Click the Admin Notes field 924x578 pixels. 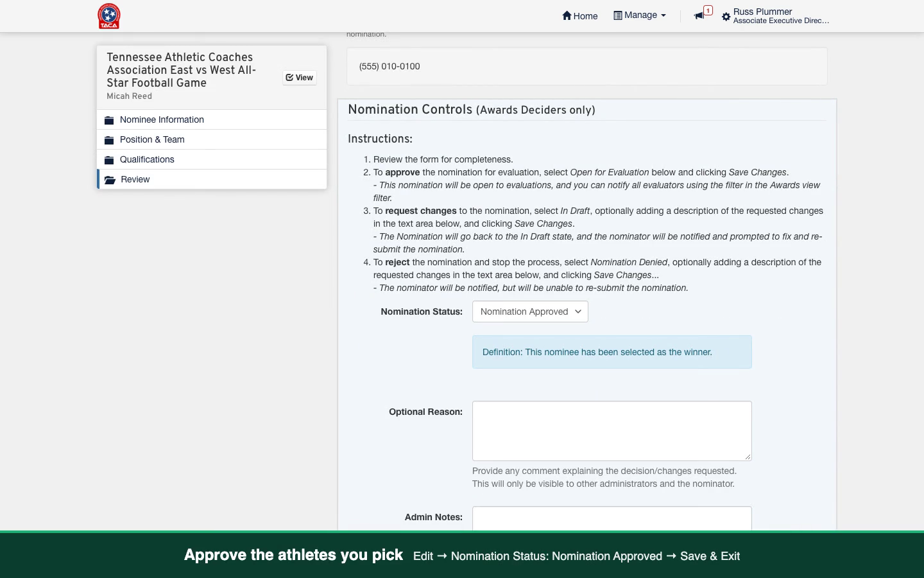click(612, 519)
